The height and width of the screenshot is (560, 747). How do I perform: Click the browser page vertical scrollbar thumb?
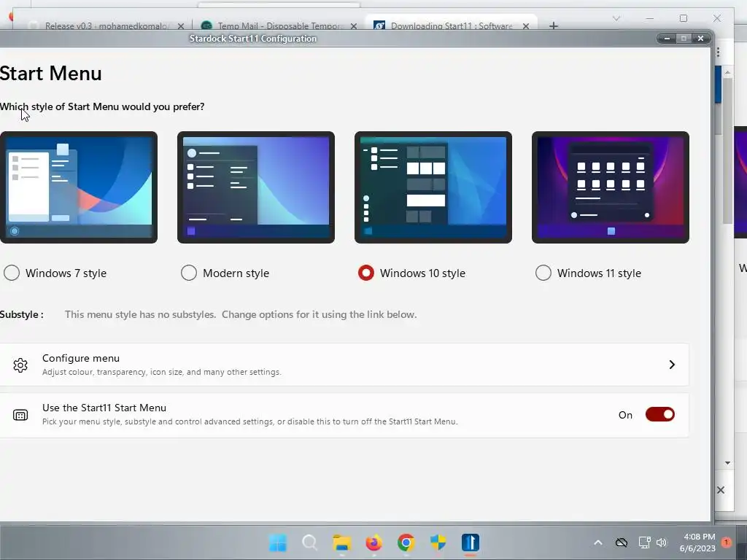pyautogui.click(x=727, y=150)
